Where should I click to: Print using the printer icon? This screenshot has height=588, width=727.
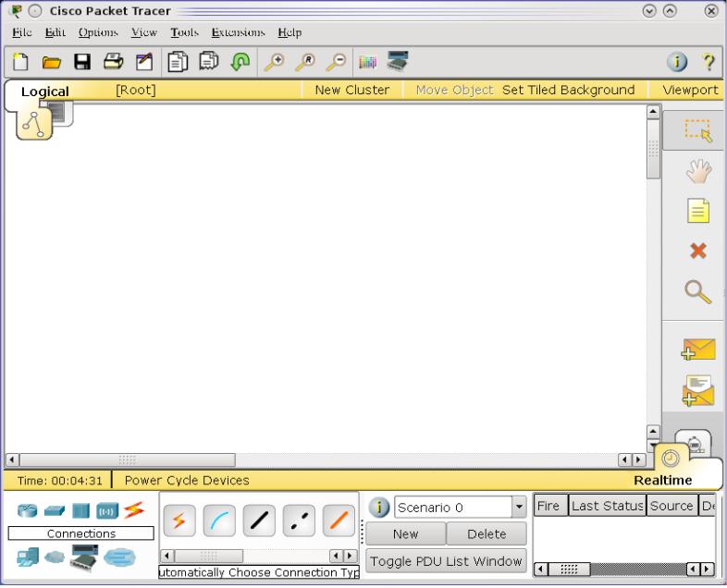[113, 61]
